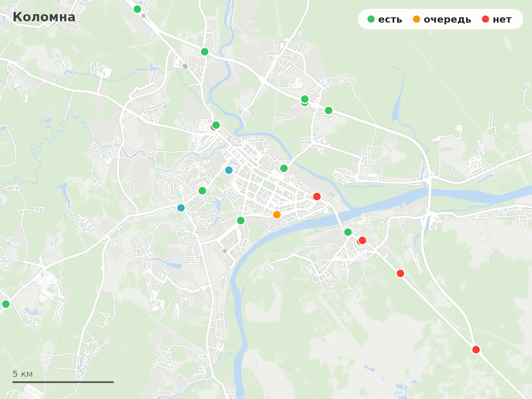Pick the front red marker beside the green one south of river
The width and height of the screenshot is (532, 399).
(362, 240)
